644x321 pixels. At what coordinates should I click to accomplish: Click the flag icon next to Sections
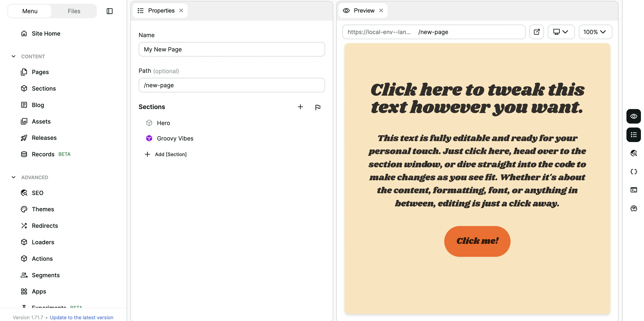(x=317, y=107)
